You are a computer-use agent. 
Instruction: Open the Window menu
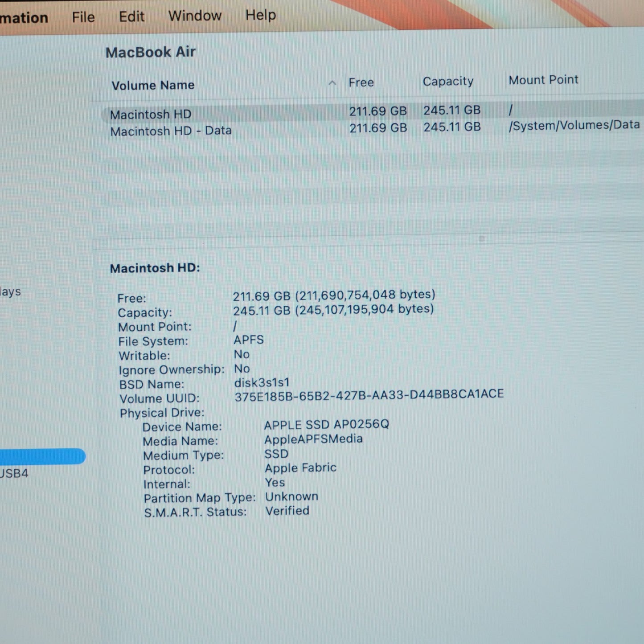coord(195,16)
